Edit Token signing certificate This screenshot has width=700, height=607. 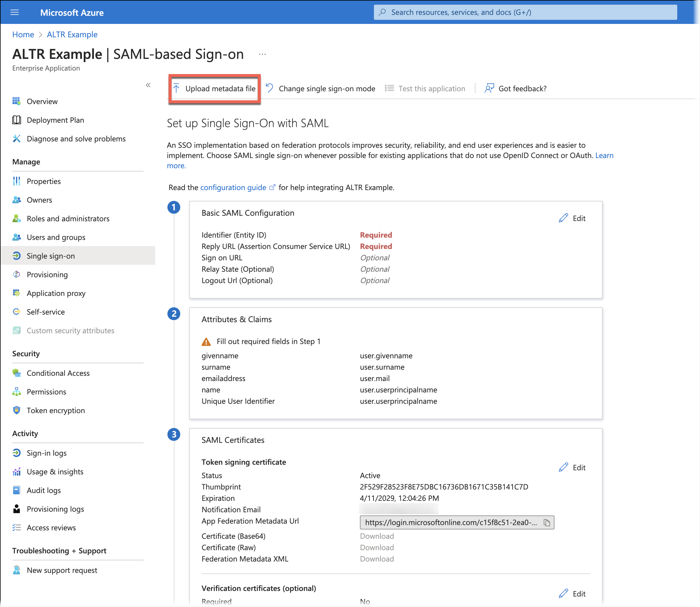tap(572, 467)
